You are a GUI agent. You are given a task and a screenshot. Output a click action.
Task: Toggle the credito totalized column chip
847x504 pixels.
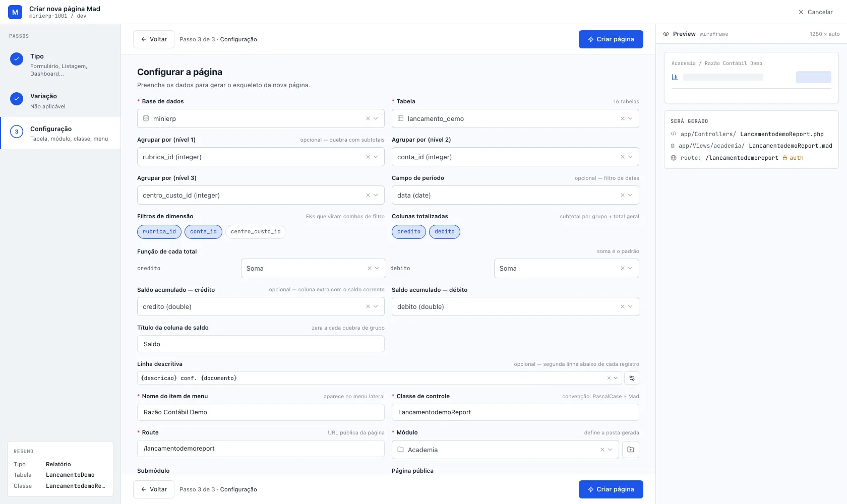pyautogui.click(x=409, y=231)
